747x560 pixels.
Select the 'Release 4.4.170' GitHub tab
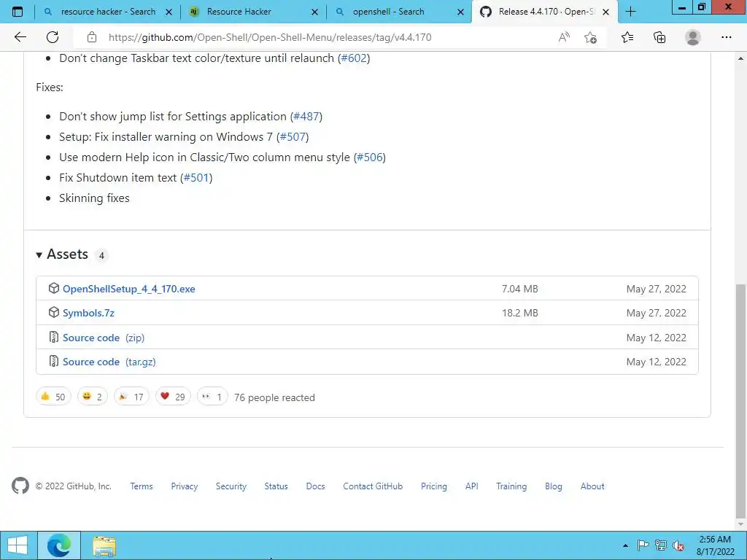[x=544, y=12]
